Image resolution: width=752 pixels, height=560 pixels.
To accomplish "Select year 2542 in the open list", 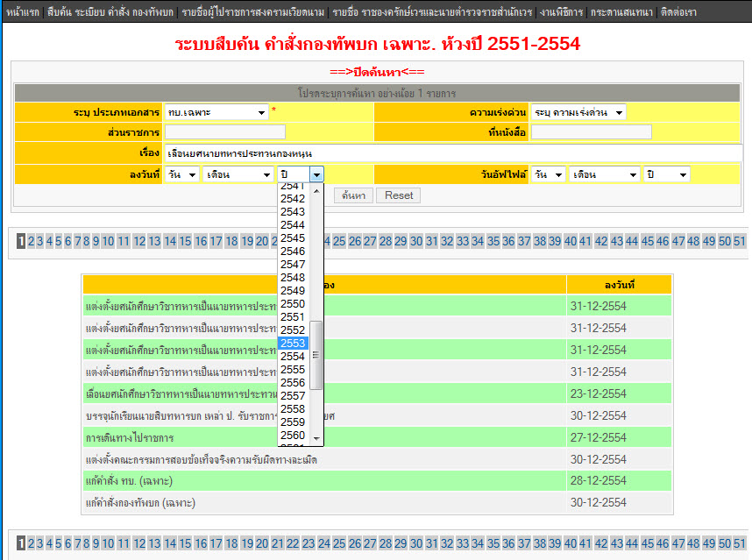I will pos(293,198).
